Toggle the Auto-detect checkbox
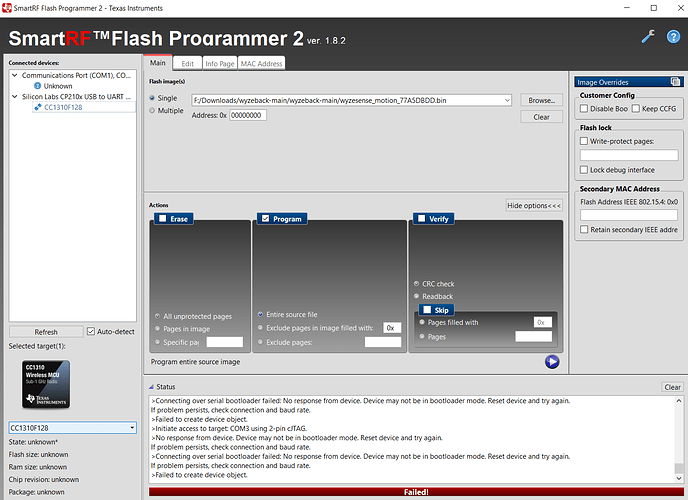This screenshot has height=500, width=688. pos(91,332)
